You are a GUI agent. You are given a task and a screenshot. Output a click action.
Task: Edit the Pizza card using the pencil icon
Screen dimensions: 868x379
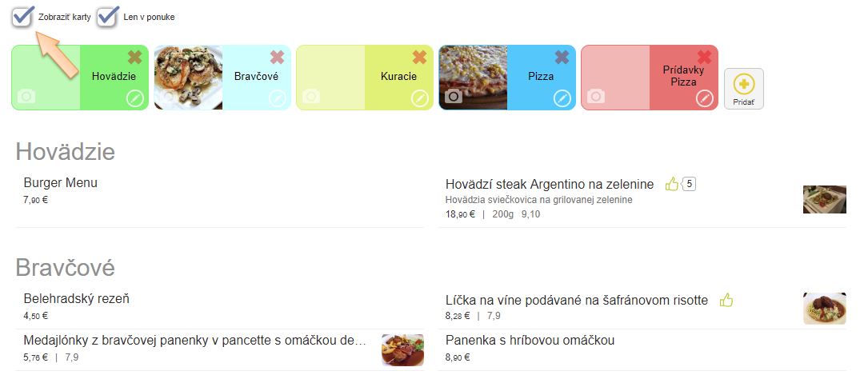(562, 99)
